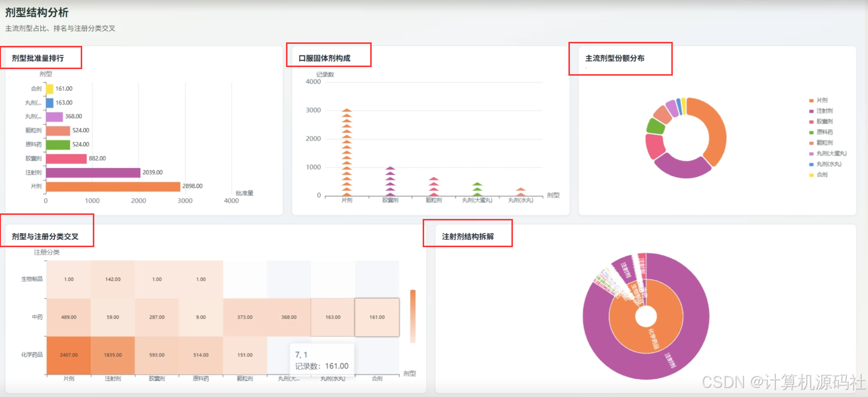Click the green 原料药 bar in ranking chart
868x397 pixels.
[58, 145]
